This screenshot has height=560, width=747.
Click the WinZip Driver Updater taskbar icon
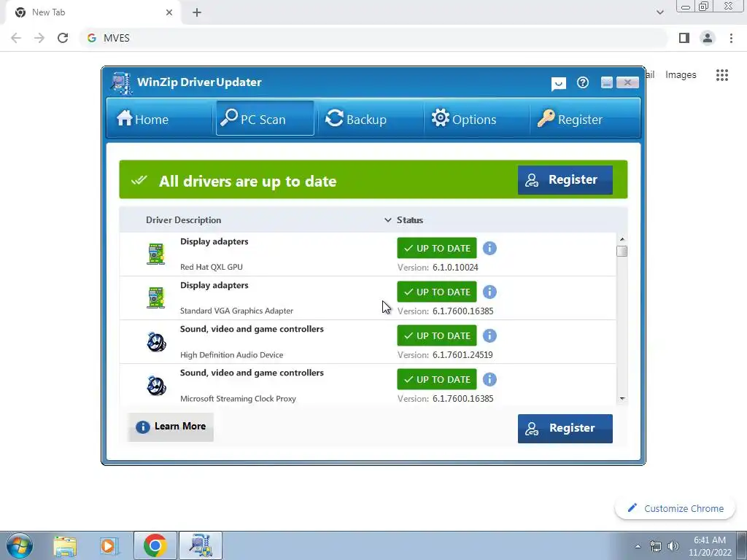[201, 545]
